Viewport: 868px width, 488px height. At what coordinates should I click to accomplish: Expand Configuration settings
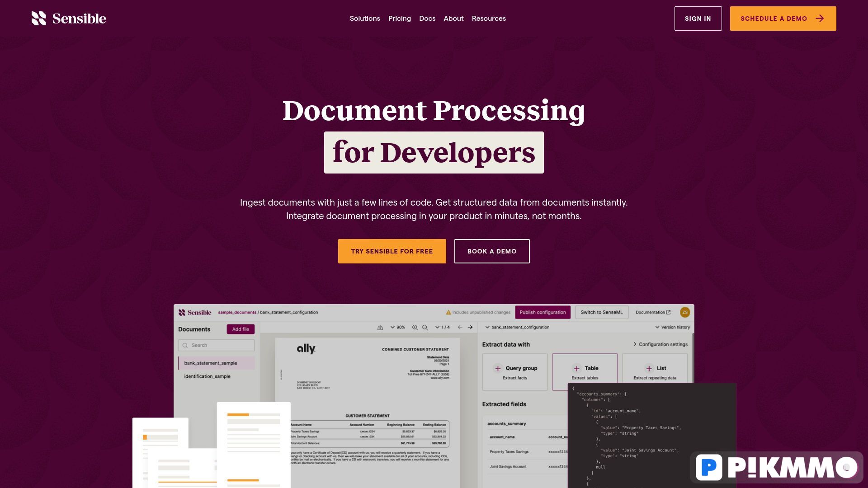pos(660,344)
